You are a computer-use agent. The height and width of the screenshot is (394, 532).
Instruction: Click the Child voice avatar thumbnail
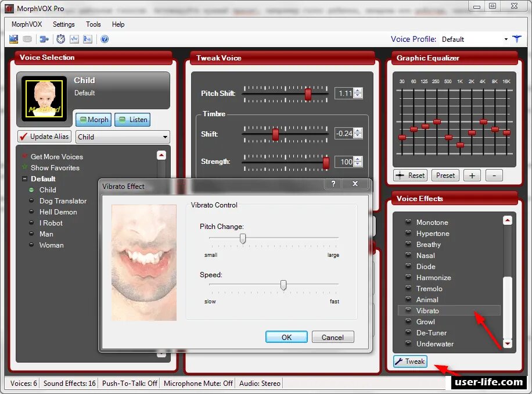[44, 98]
